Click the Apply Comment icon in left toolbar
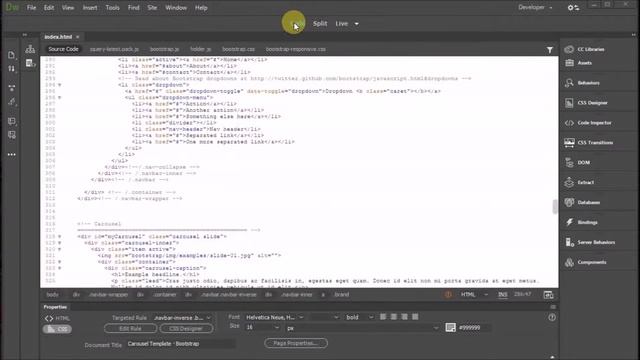The width and height of the screenshot is (640, 360). 11,121
